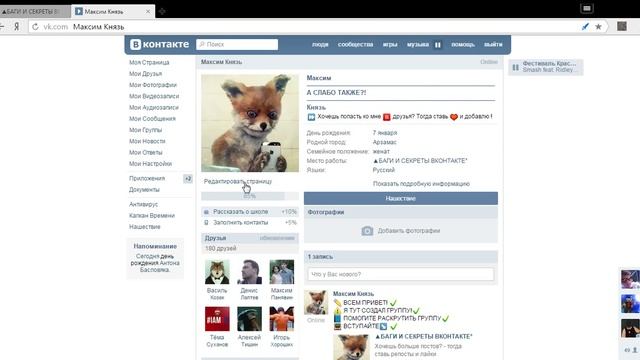
Task: Bookmark this page with the star
Action: [598, 27]
